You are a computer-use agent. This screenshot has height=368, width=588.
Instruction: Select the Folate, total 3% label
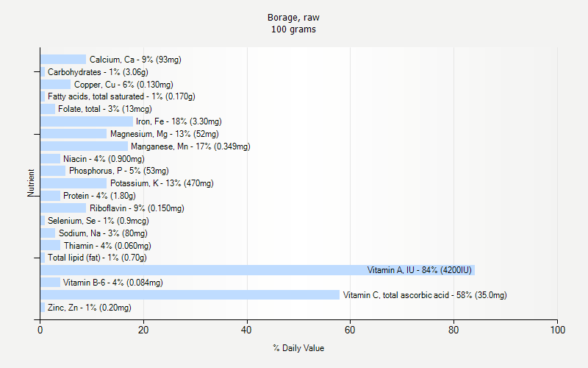pos(105,109)
